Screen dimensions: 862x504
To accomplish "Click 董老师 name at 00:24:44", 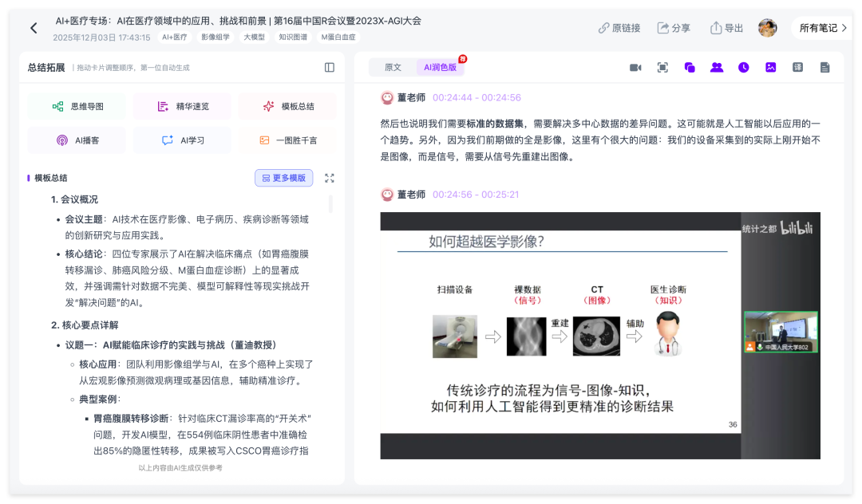I will tap(411, 98).
